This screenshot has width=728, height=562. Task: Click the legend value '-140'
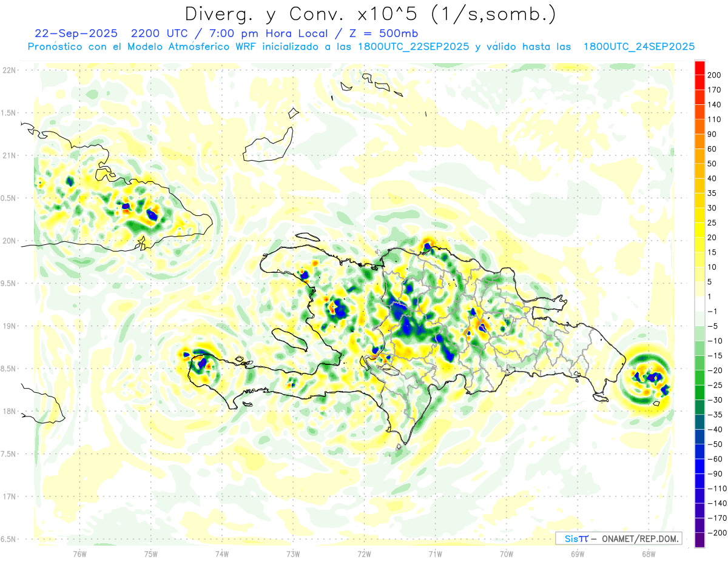(x=716, y=503)
